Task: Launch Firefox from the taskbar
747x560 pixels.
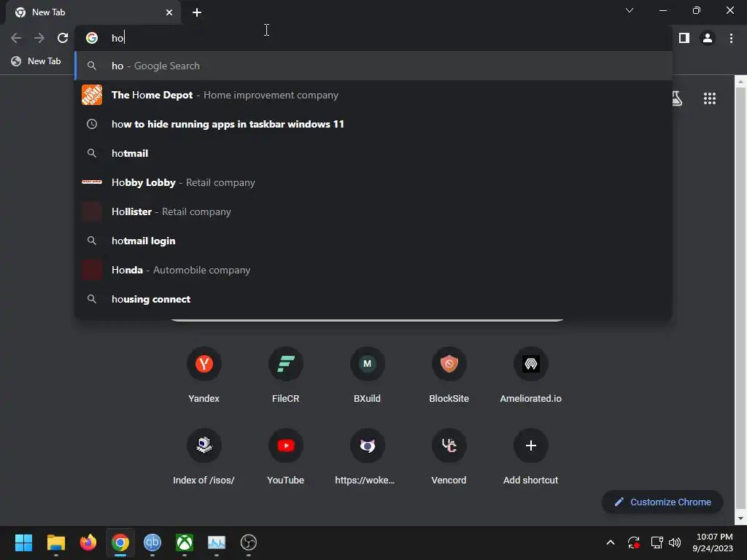Action: pyautogui.click(x=88, y=542)
